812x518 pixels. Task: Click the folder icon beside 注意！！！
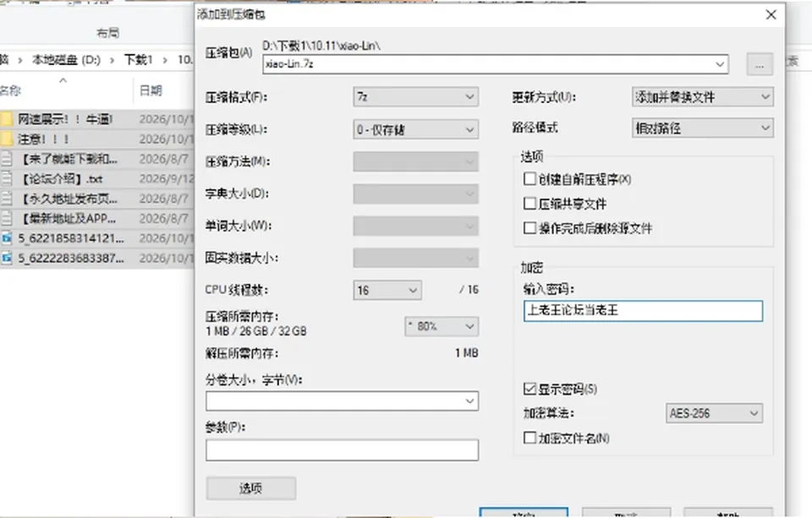point(7,139)
